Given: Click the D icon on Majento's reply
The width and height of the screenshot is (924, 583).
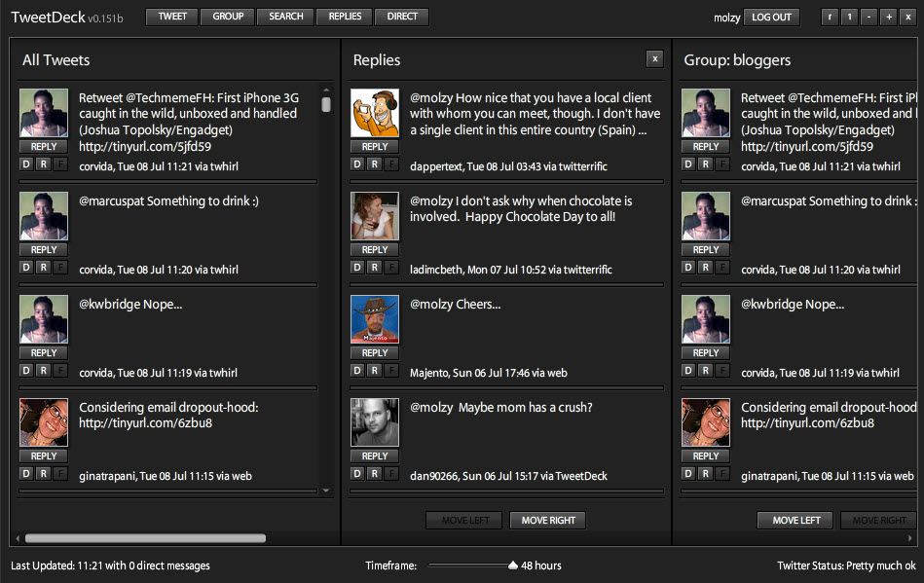Looking at the screenshot, I should [x=357, y=371].
